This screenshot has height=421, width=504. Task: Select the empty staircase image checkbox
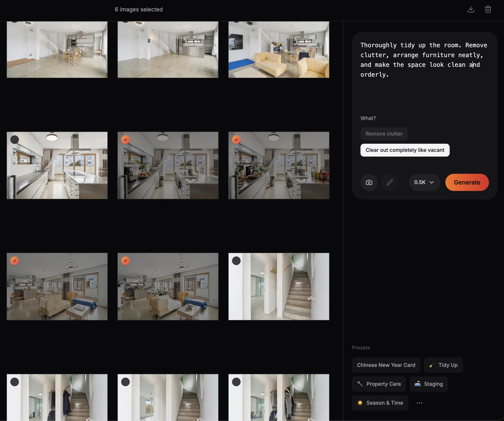(x=236, y=261)
